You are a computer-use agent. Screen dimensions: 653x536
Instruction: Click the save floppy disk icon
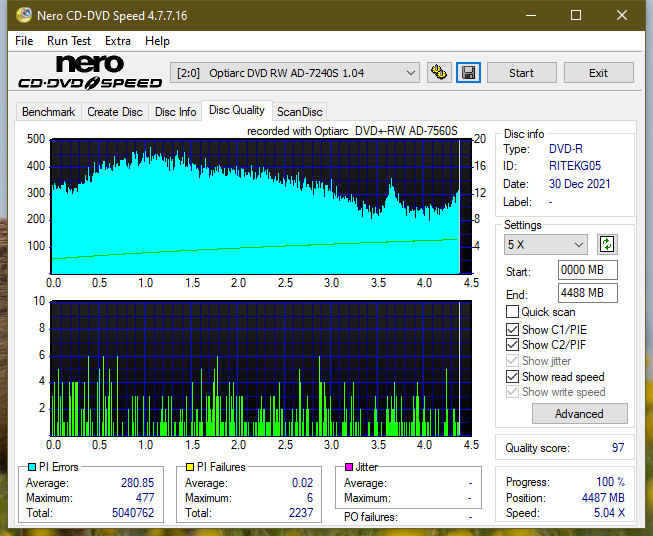468,73
